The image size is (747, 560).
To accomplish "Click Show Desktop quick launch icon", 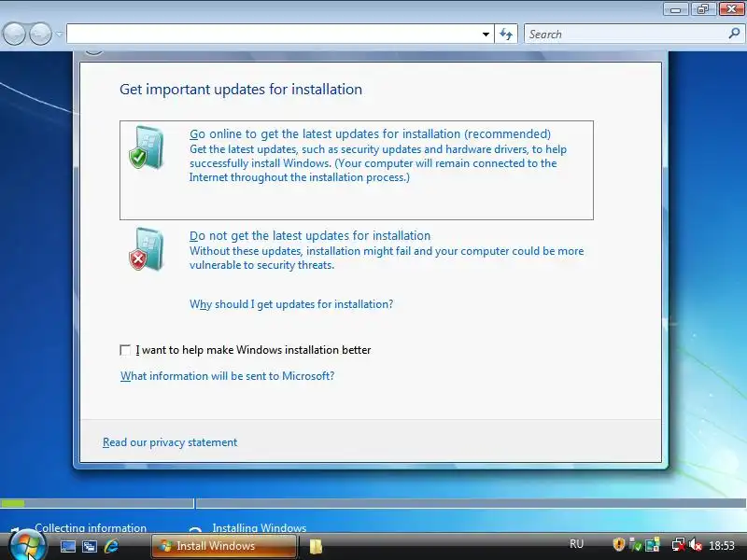I will click(x=67, y=546).
